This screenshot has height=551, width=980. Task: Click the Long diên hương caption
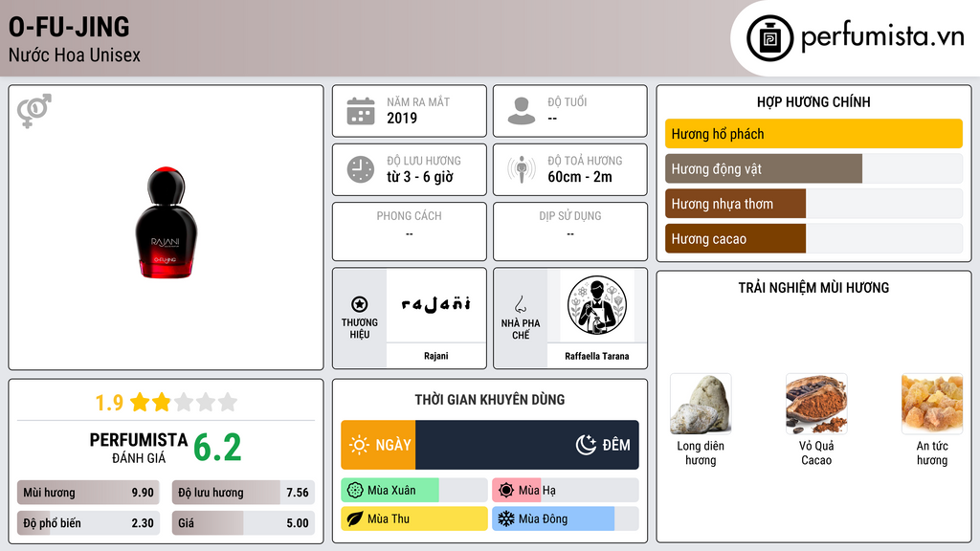pos(701,452)
